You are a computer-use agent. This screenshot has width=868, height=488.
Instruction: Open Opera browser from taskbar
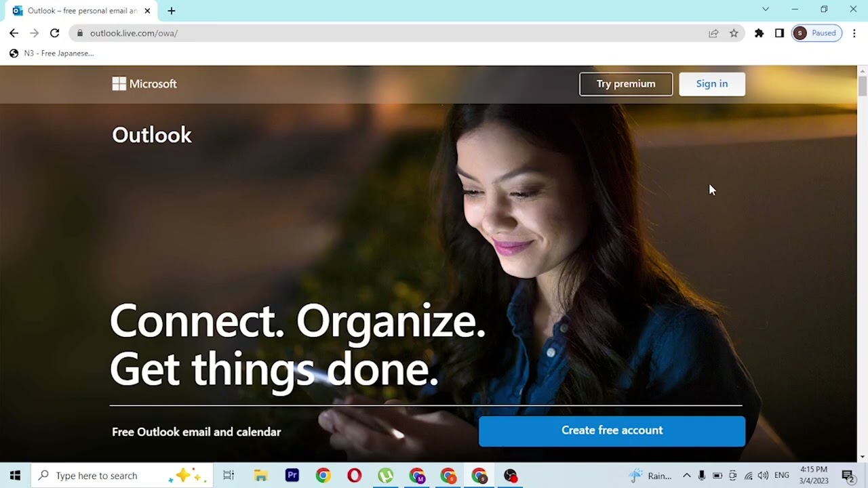354,475
